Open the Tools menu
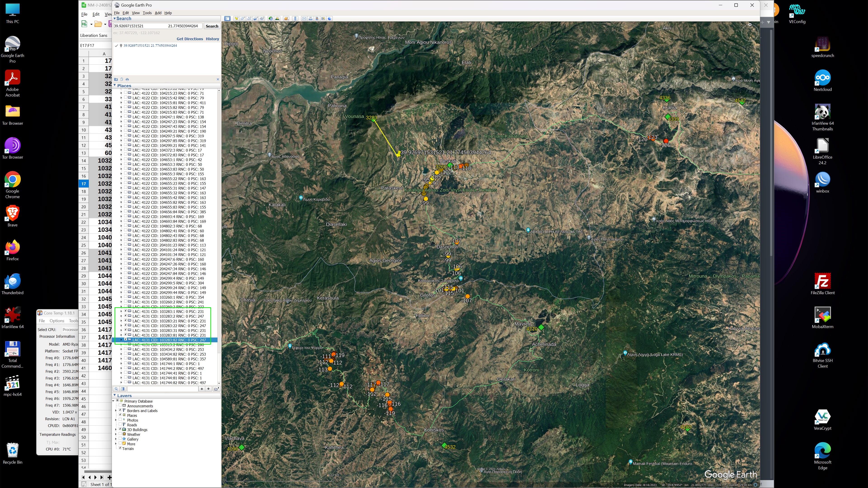 pyautogui.click(x=147, y=13)
